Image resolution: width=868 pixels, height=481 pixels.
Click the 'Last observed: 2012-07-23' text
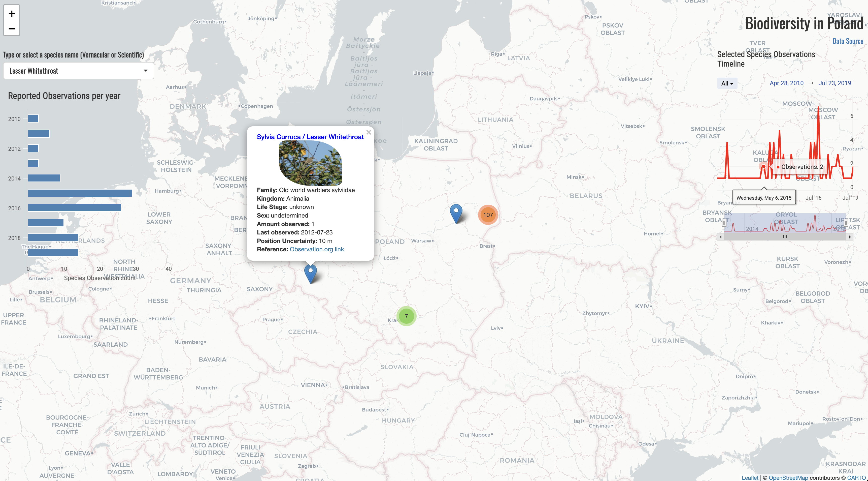(x=294, y=232)
